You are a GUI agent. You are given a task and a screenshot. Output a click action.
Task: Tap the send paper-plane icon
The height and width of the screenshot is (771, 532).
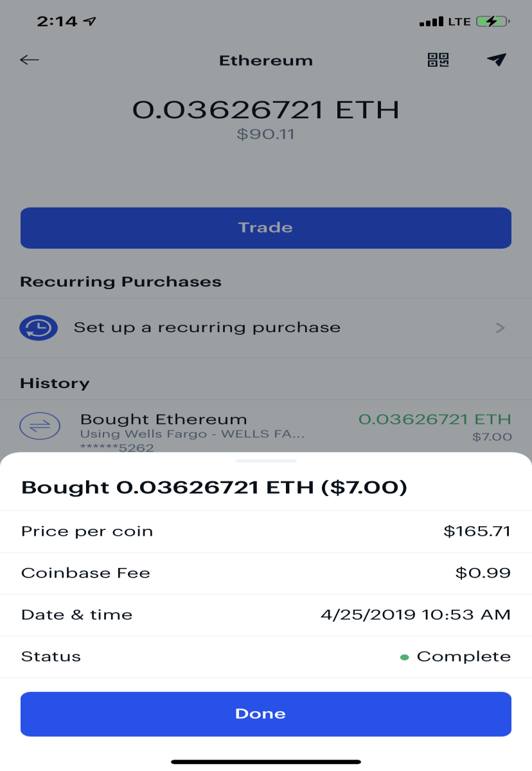(496, 60)
